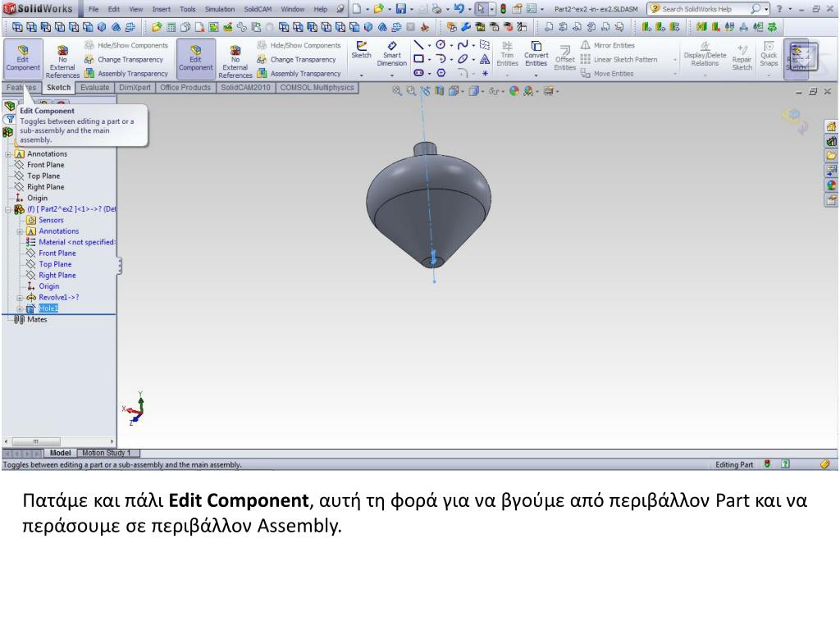Expand the Revolve1 feature node
Image resolution: width=840 pixels, height=630 pixels.
[x=20, y=297]
